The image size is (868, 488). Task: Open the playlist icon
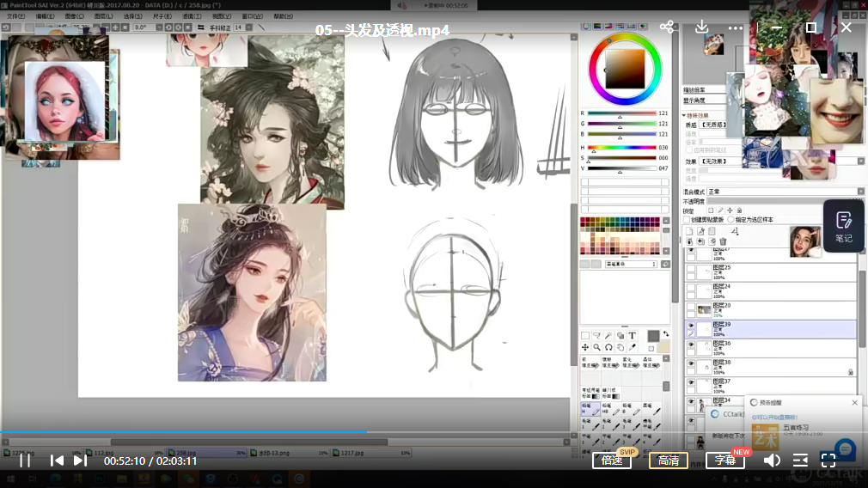pos(800,461)
